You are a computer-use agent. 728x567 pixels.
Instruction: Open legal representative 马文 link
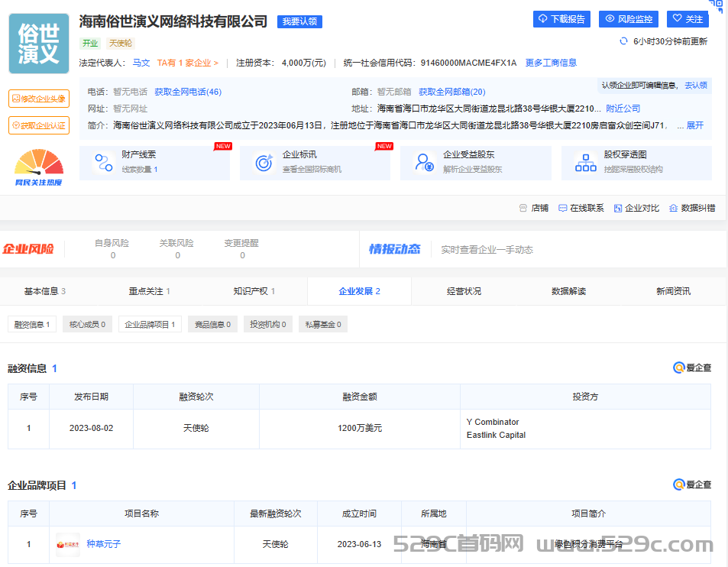141,63
